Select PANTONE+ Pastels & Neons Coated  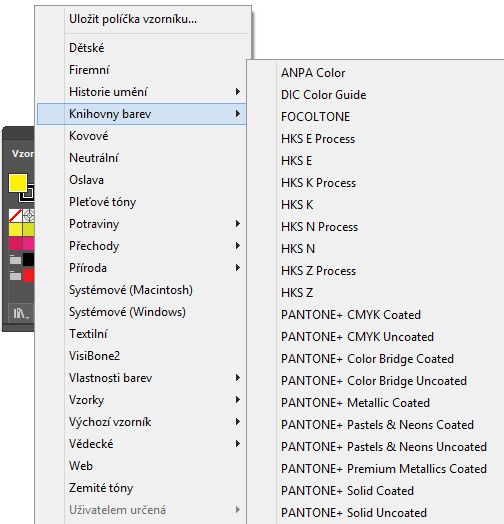coord(376,425)
